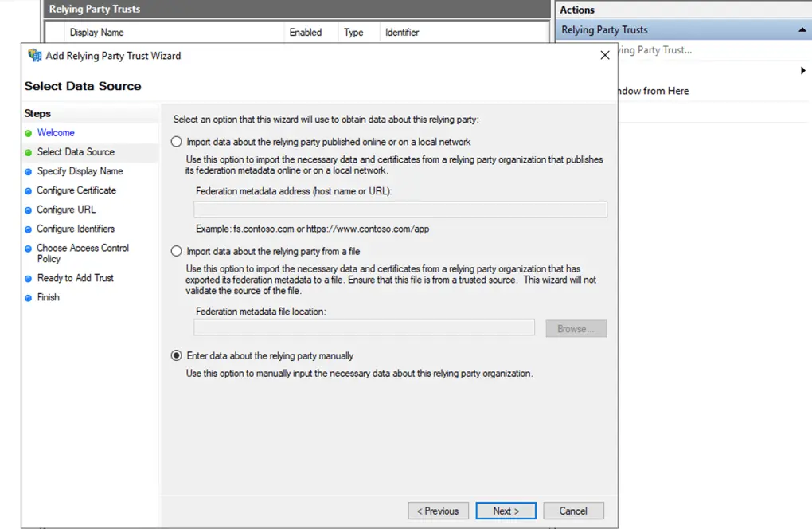
Task: Select the Select Data Source step
Action: 76,152
